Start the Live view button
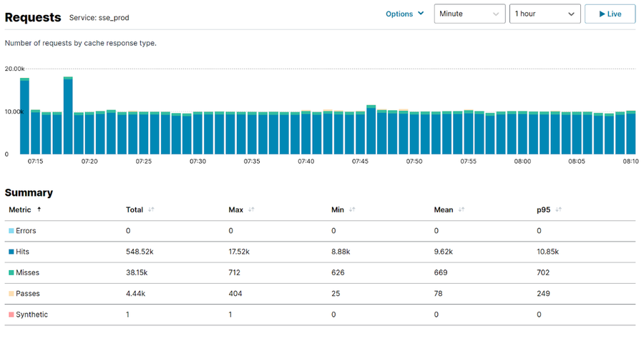 click(x=610, y=14)
